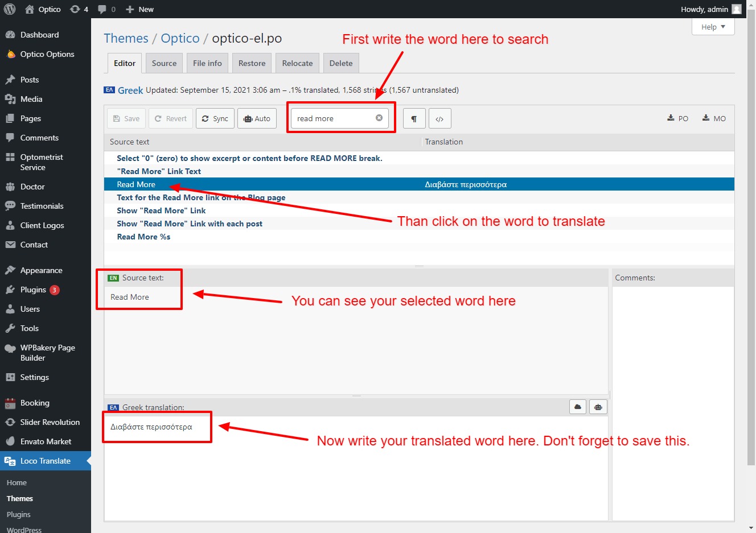Open Loco Translate Themes submenu
The image size is (756, 533).
(x=20, y=498)
